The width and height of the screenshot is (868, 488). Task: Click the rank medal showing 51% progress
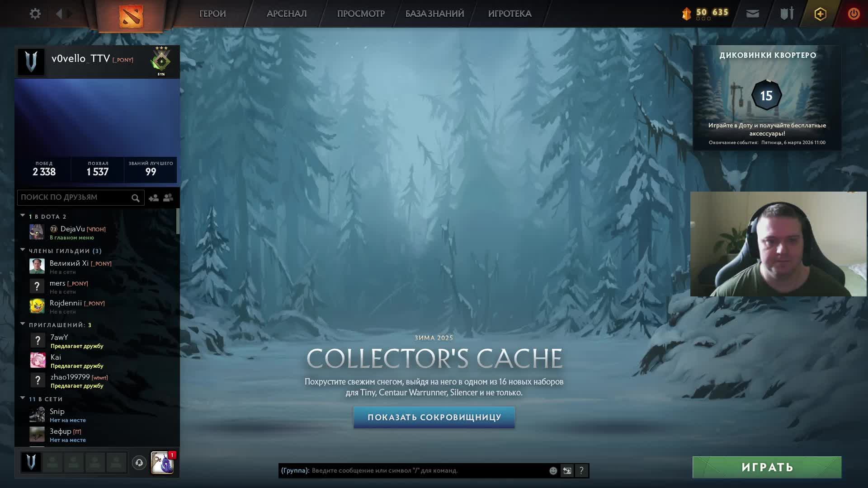[x=161, y=61]
